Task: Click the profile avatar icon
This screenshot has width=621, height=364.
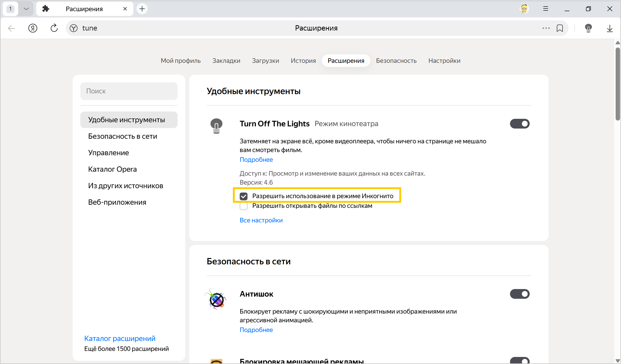Action: point(524,9)
